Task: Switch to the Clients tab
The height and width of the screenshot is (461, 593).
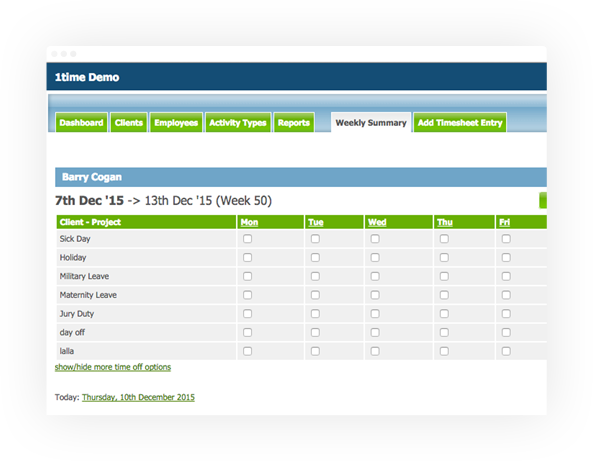Action: point(129,123)
